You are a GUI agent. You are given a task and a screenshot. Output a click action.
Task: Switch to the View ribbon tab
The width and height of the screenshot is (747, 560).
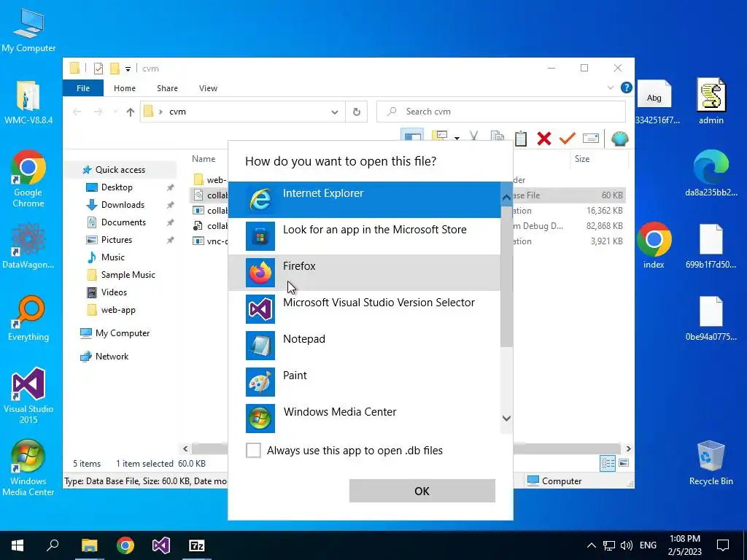pos(208,88)
